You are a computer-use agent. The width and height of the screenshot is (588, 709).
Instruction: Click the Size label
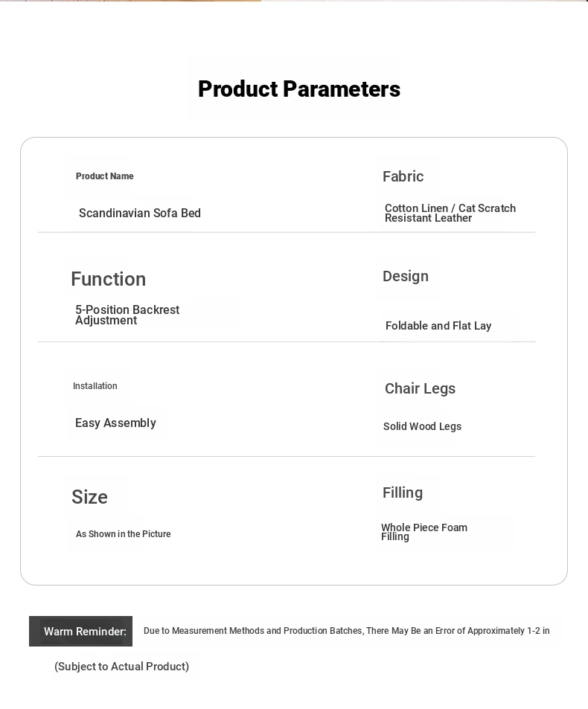click(89, 497)
